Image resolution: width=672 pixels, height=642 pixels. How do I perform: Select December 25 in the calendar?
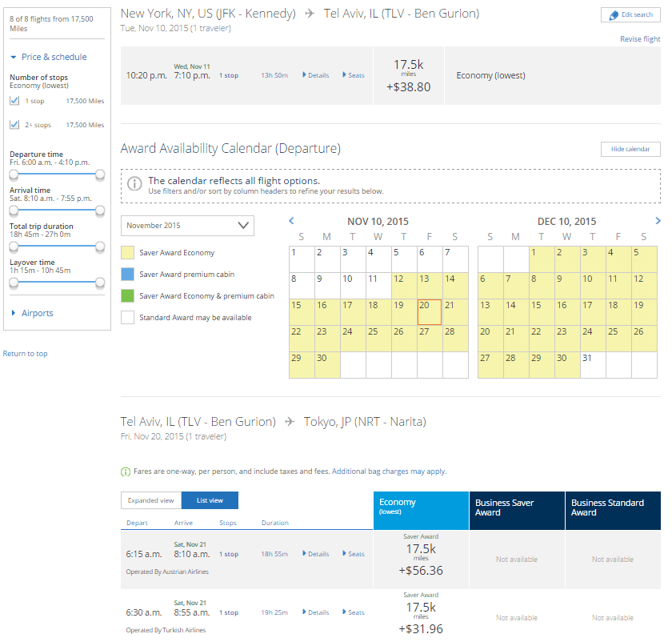(618, 339)
